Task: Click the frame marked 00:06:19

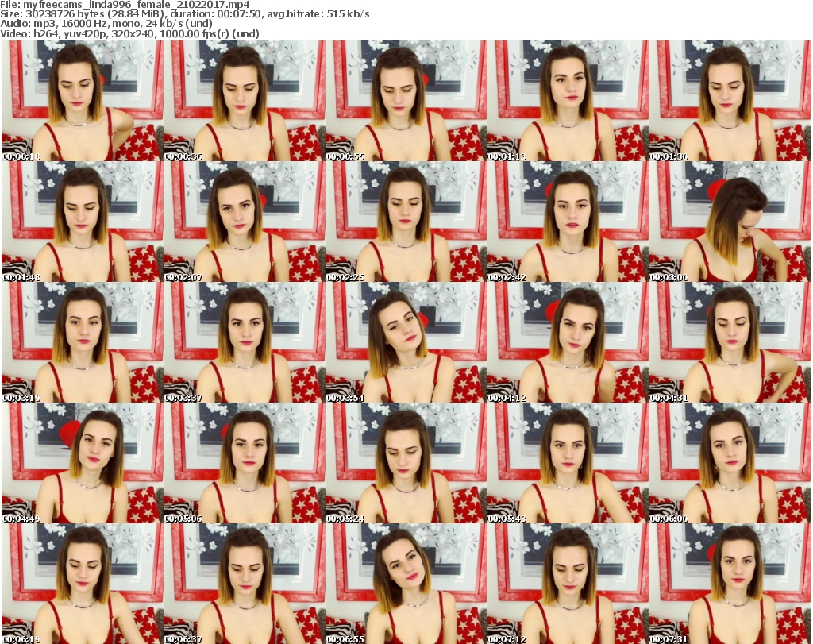Action: coord(83,584)
